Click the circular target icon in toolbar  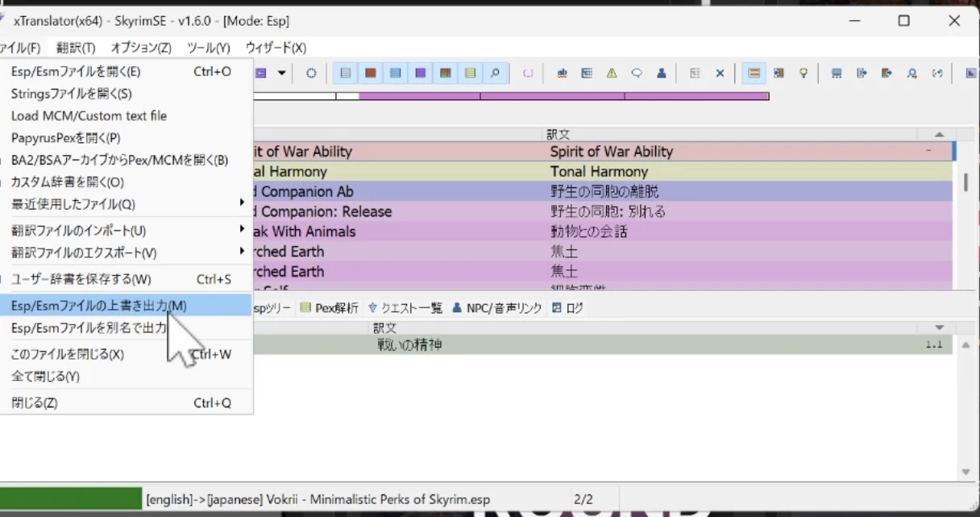(311, 73)
